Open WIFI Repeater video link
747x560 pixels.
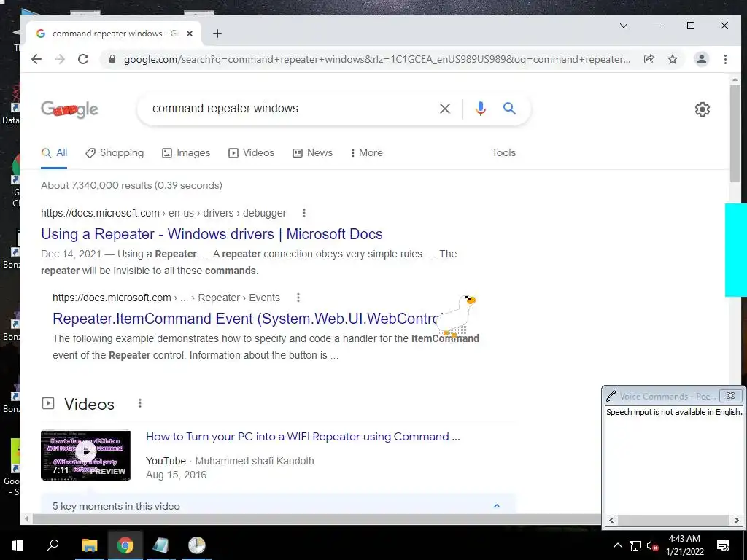click(303, 437)
